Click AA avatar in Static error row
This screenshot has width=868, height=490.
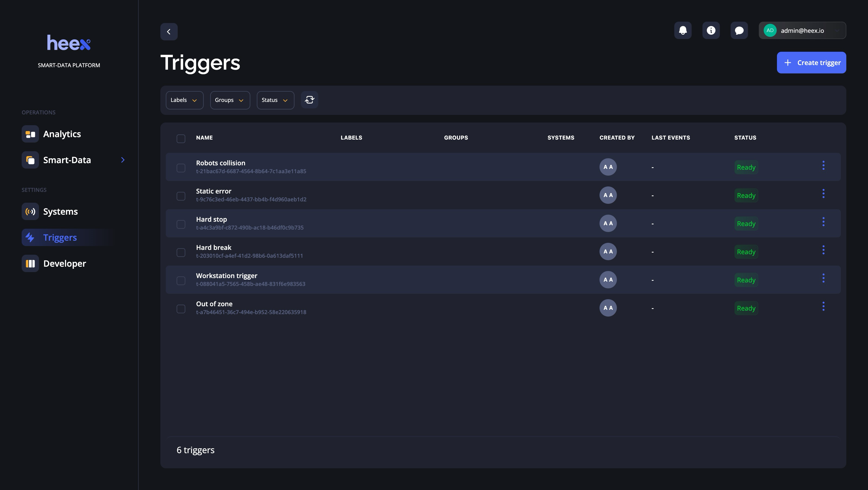coord(608,195)
